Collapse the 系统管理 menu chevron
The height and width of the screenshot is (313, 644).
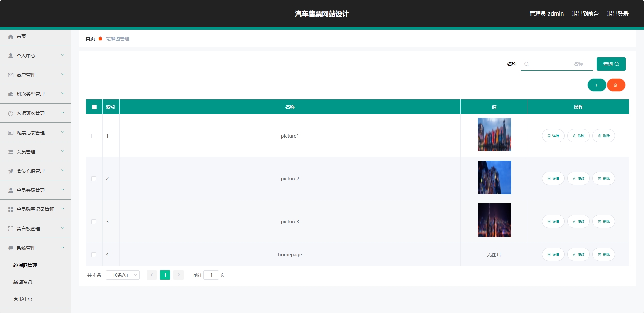coord(63,247)
